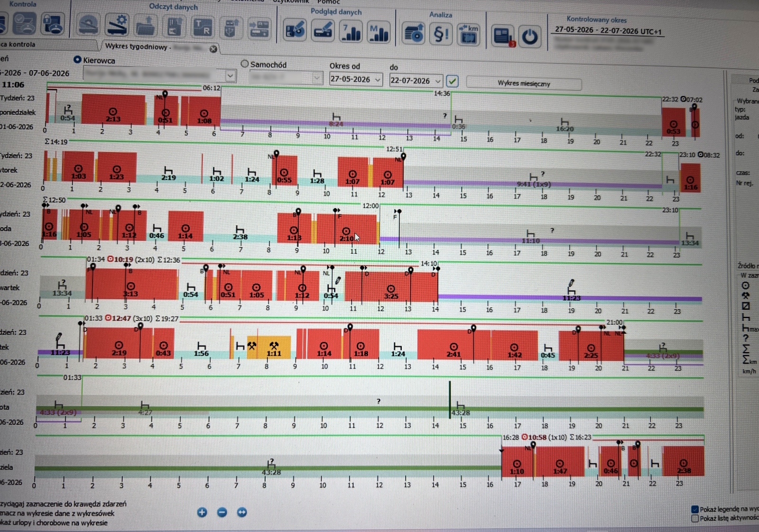Click the power button icon in toolbar
The height and width of the screenshot is (532, 759).
[x=529, y=37]
